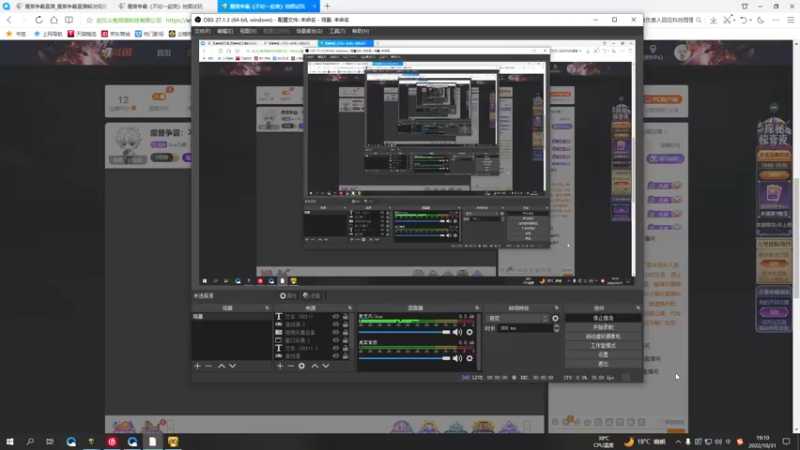
Task: Open OBS 设置 from the controls panel
Action: click(603, 355)
